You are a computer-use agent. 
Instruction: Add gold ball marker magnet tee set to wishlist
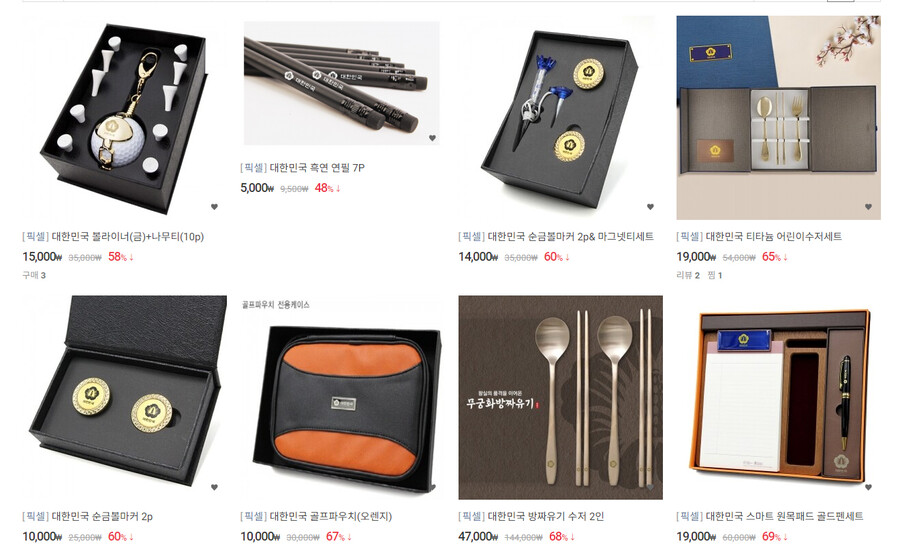(x=650, y=207)
